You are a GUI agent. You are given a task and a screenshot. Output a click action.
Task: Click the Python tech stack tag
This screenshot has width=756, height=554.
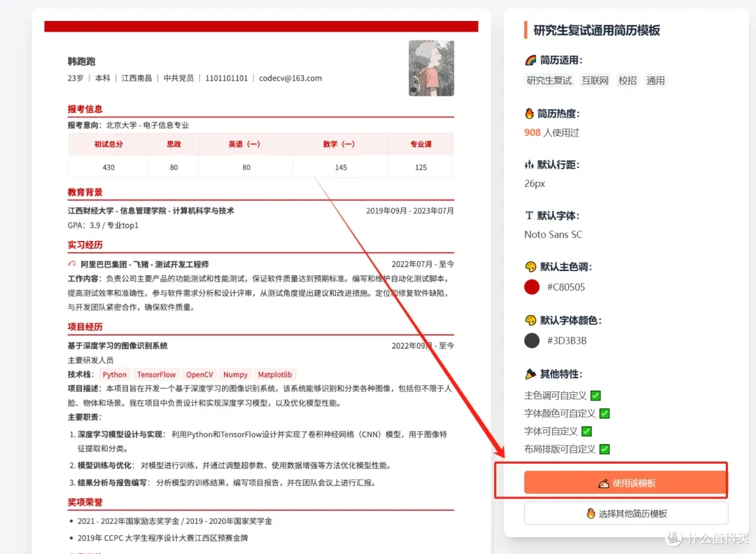[x=114, y=375]
